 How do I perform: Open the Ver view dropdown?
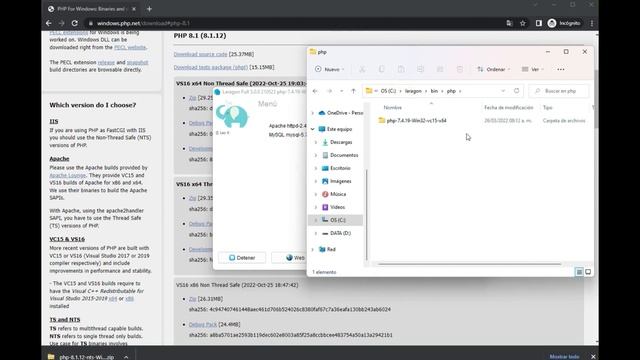point(533,69)
